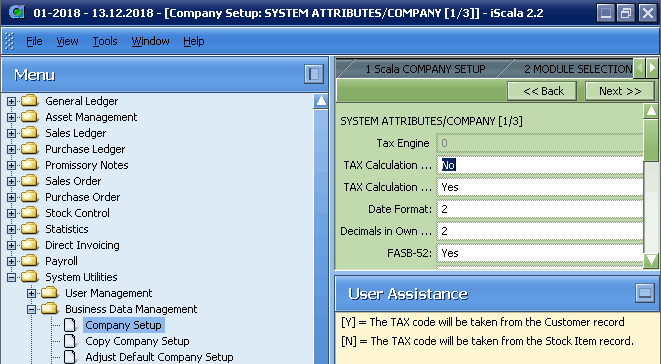Expand the Stock Control tree node

click(11, 213)
